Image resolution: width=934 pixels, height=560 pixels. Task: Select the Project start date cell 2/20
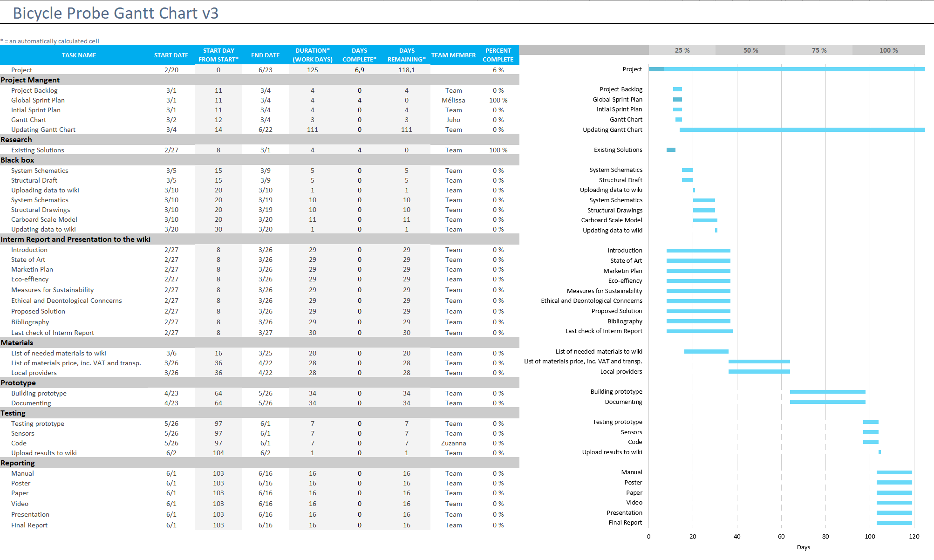(171, 70)
